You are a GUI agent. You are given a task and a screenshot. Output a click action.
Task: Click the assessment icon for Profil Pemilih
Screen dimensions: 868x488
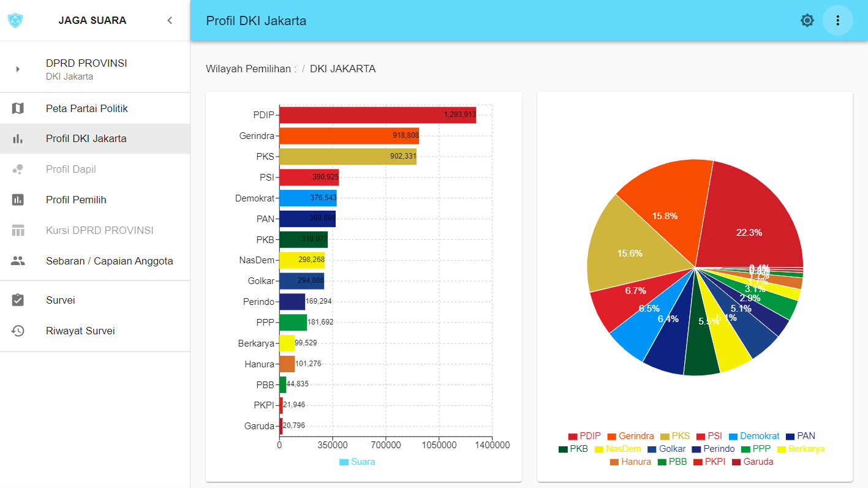[x=18, y=200]
